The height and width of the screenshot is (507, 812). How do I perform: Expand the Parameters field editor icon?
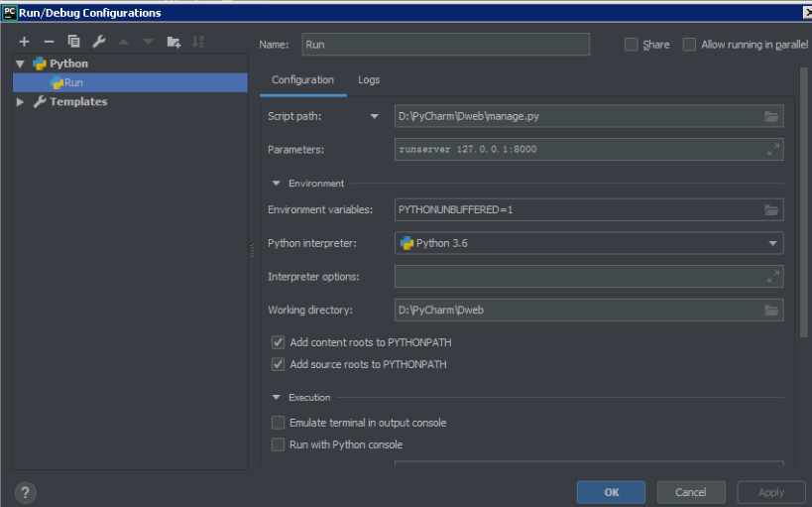click(772, 150)
